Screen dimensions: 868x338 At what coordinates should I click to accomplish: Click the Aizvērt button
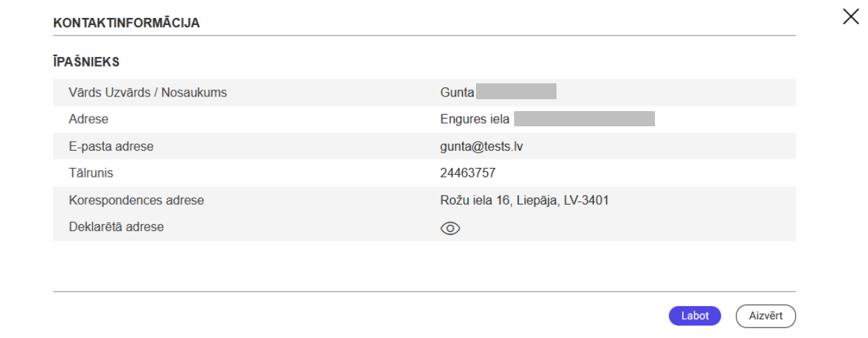pos(766,316)
